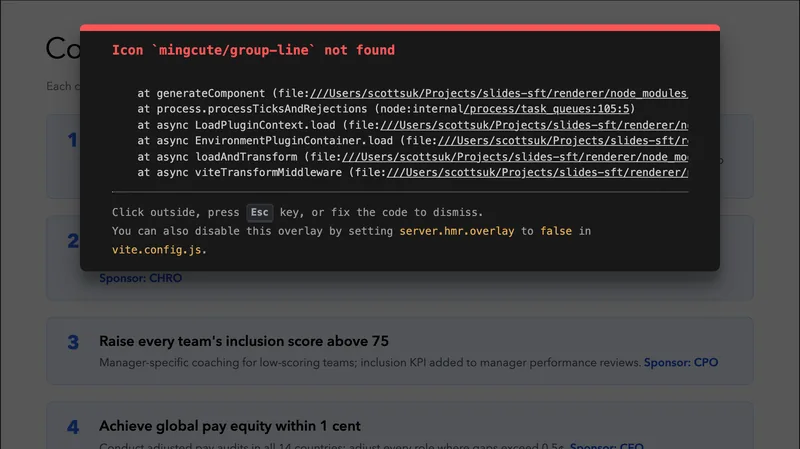Viewport: 800px width, 449px height.
Task: Click the LoadPluginContext.load file path link
Action: (529, 125)
